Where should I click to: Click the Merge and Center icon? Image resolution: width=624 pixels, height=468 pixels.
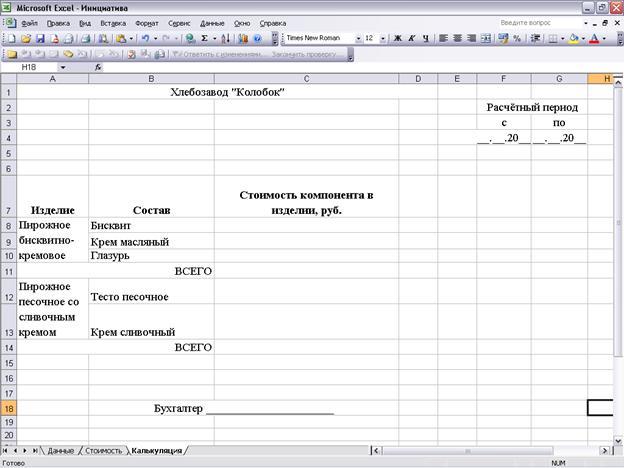(486, 38)
